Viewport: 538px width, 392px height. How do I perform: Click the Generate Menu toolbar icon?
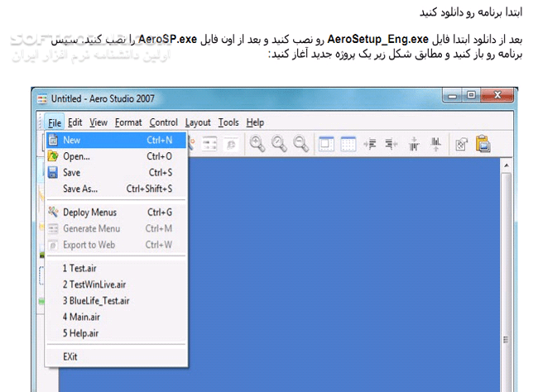pos(209,144)
